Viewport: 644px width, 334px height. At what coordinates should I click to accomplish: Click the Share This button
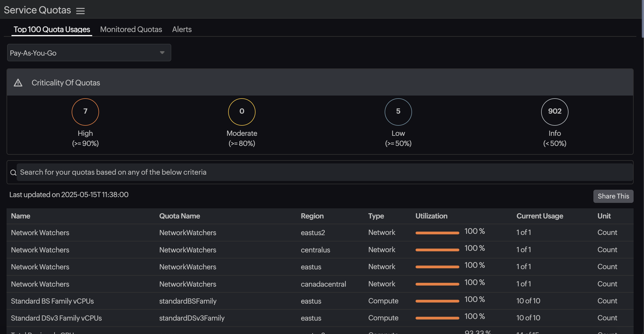point(613,196)
